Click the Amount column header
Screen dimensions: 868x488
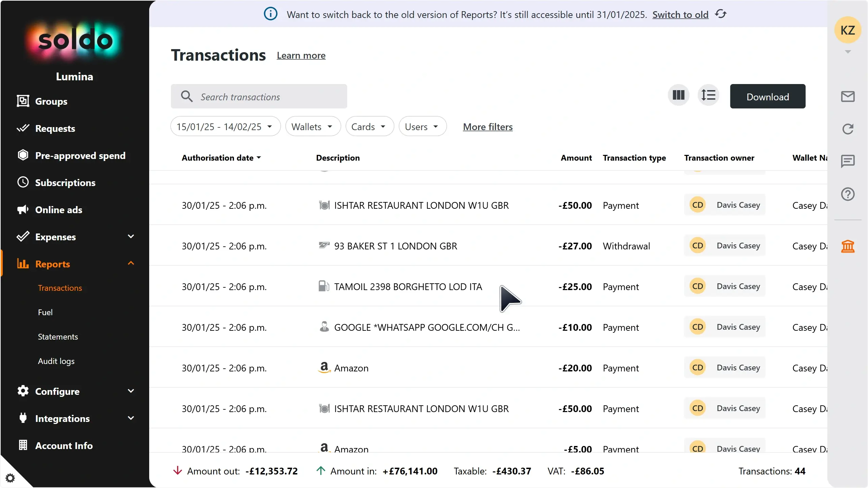pyautogui.click(x=576, y=158)
